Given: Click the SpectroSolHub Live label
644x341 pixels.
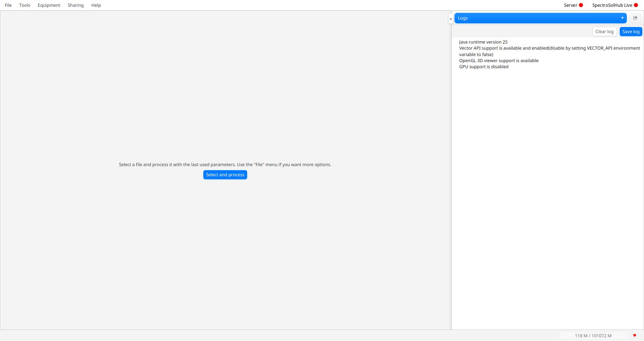Looking at the screenshot, I should tap(612, 5).
